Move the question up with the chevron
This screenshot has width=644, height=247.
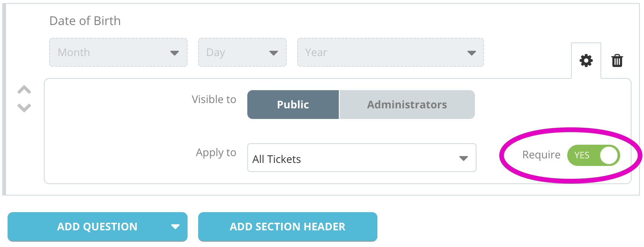24,90
